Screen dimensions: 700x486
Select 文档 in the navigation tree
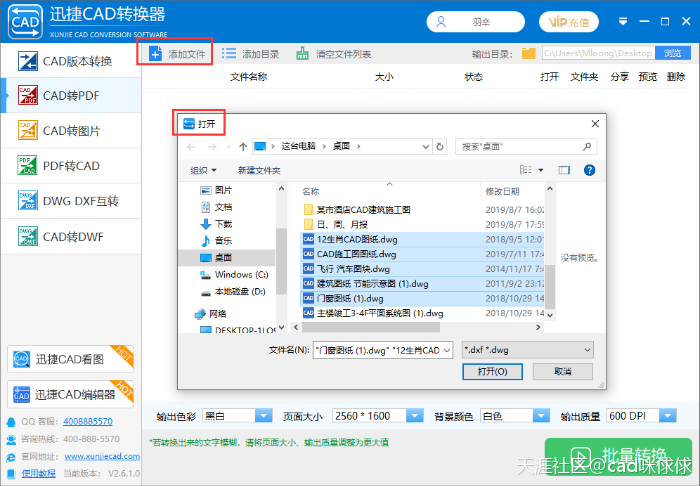[x=216, y=207]
